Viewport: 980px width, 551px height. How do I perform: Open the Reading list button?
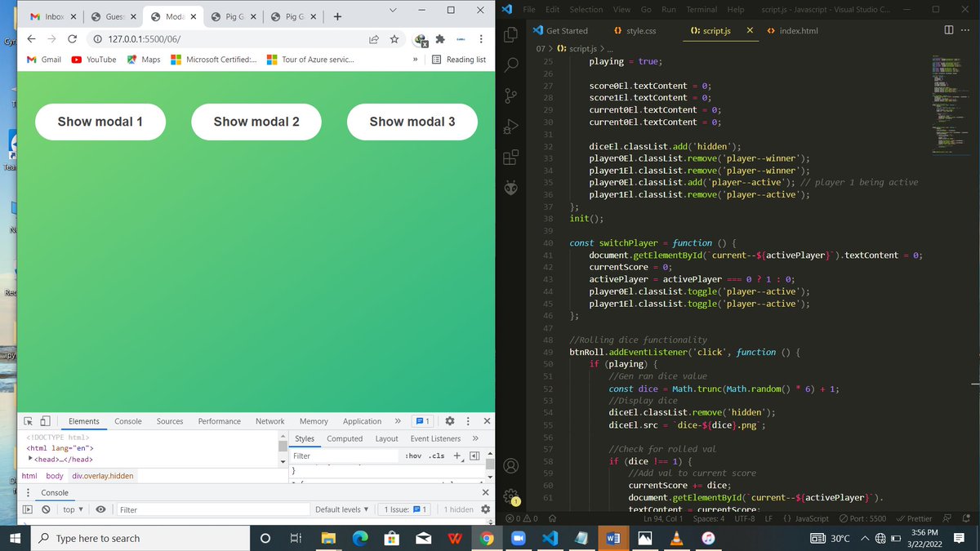tap(459, 60)
